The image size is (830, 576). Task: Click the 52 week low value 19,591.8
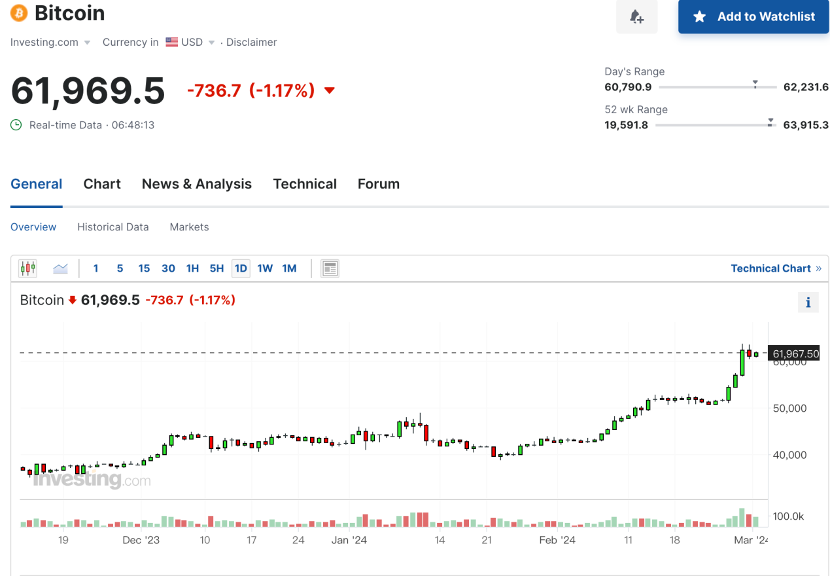pos(626,125)
